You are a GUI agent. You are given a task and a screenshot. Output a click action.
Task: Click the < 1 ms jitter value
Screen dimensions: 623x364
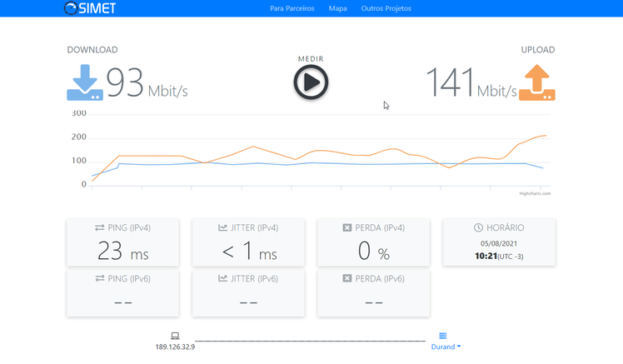(249, 252)
